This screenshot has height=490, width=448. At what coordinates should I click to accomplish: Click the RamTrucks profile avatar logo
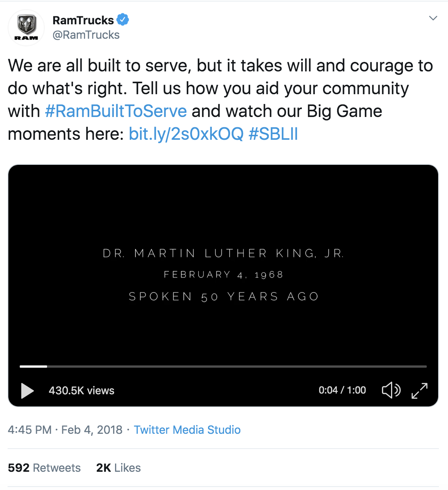click(x=26, y=28)
